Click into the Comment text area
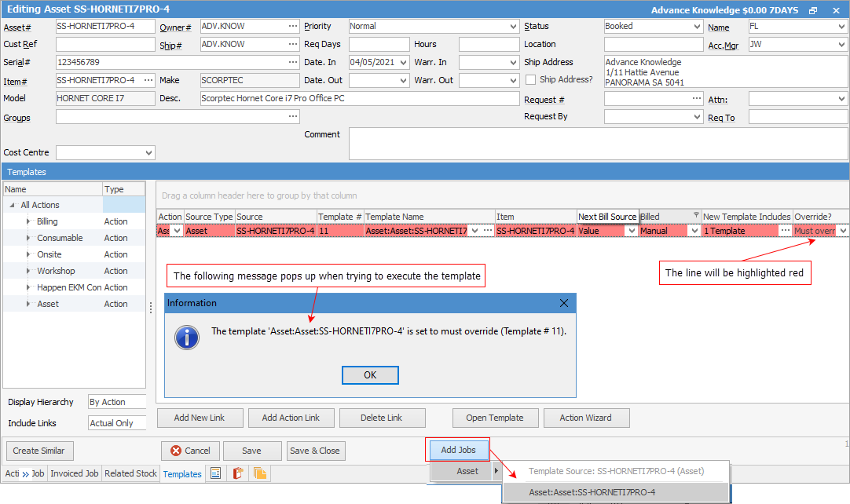Viewport: 850px width, 504px height. tap(598, 144)
